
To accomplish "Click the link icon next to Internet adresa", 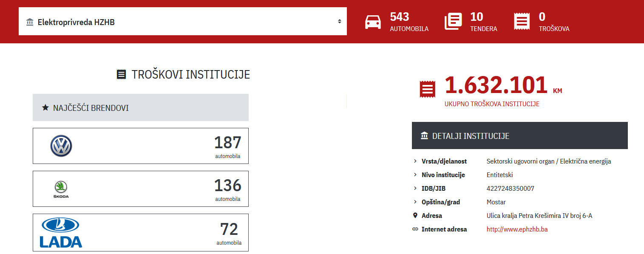I will tap(415, 229).
